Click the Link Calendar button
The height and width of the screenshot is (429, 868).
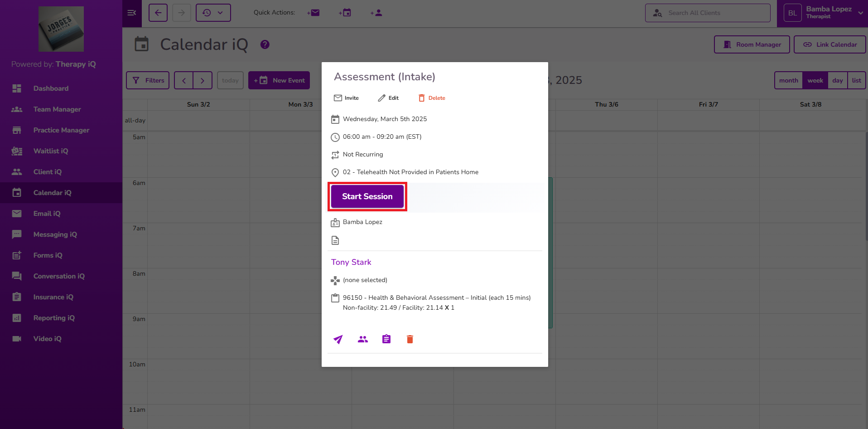click(x=830, y=44)
